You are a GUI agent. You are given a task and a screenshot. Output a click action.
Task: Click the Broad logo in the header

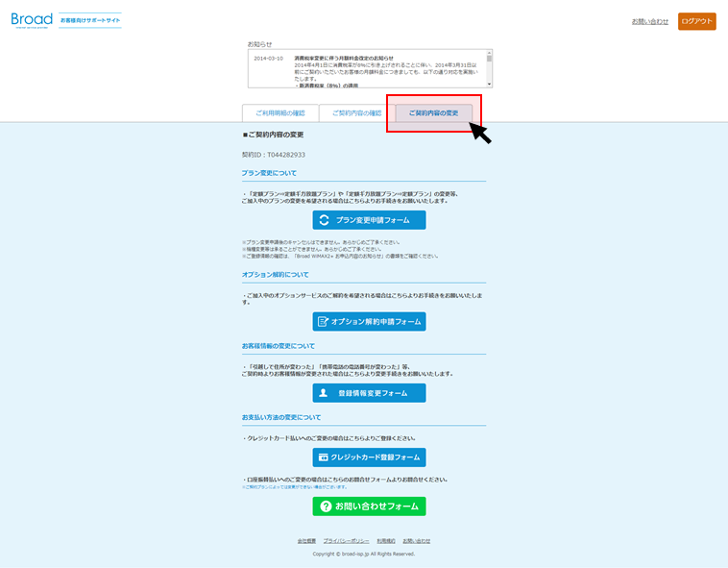(x=33, y=20)
